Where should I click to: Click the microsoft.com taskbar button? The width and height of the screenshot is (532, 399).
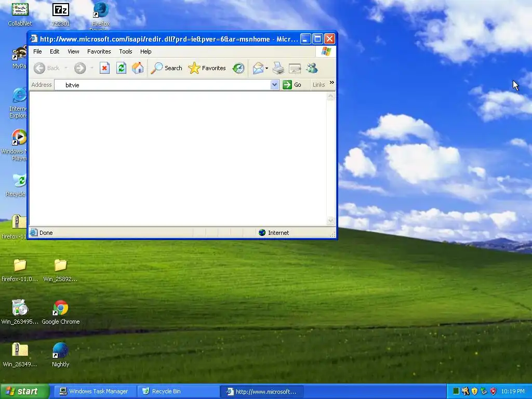pos(262,392)
